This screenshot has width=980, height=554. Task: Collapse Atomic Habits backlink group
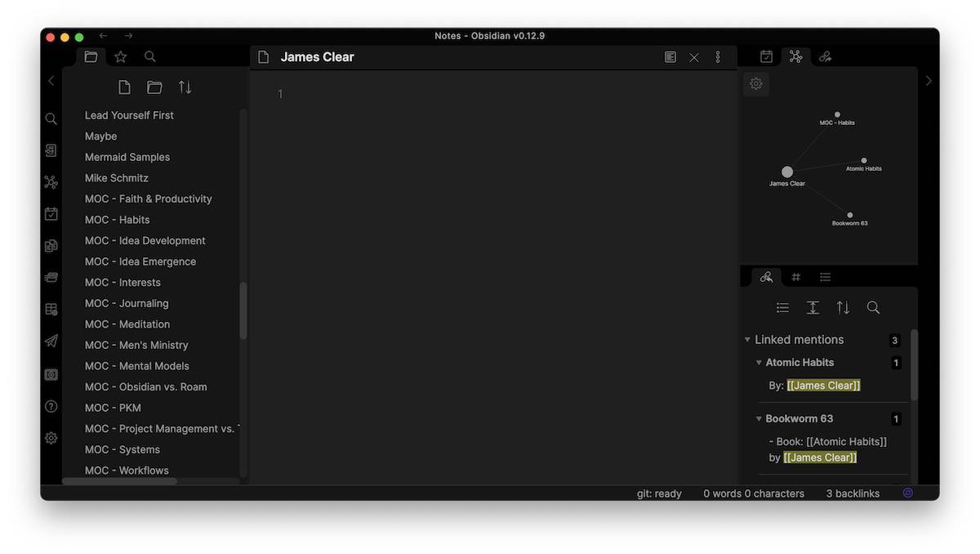tap(759, 363)
